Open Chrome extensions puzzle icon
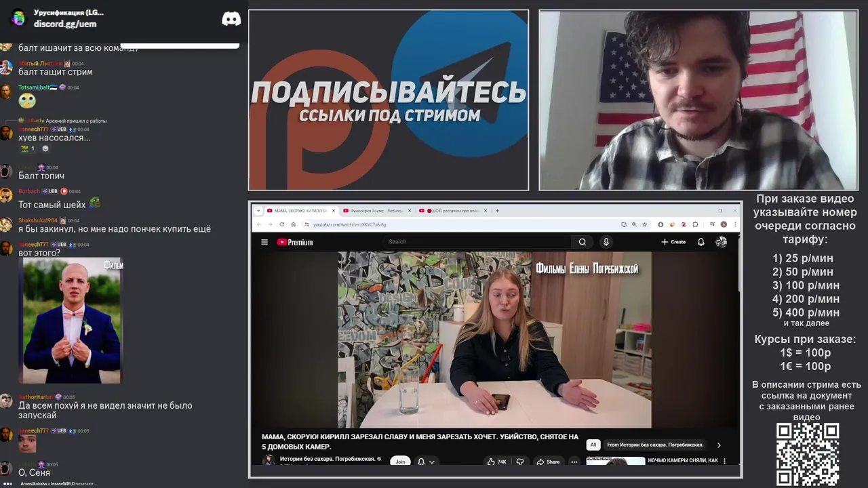Image resolution: width=868 pixels, height=488 pixels. (695, 224)
